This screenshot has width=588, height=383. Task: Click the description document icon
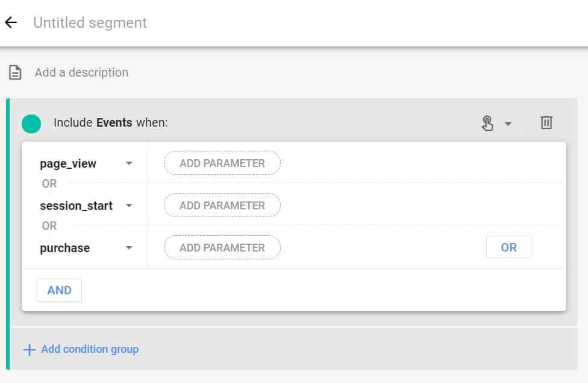[15, 73]
